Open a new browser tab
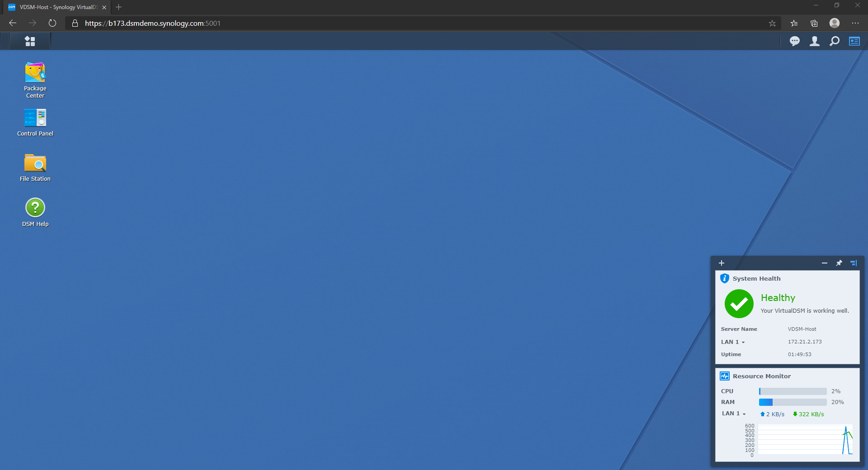The image size is (868, 470). coord(119,7)
